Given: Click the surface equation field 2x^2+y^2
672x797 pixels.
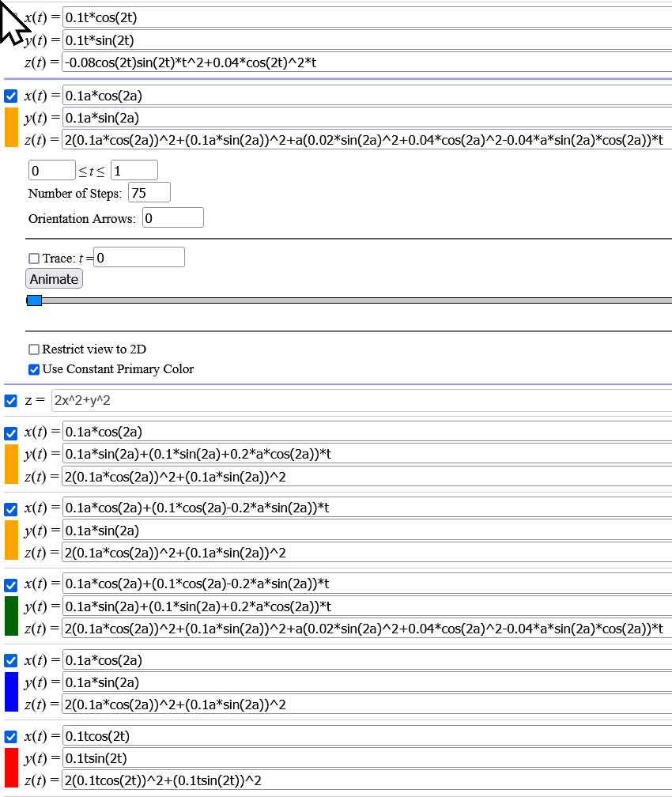Looking at the screenshot, I should click(x=360, y=401).
